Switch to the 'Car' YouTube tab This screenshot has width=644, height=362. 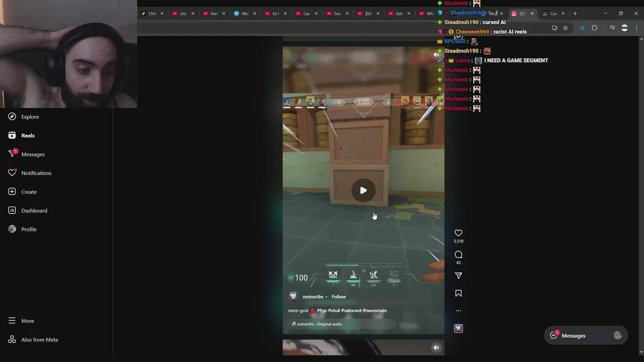pyautogui.click(x=306, y=14)
